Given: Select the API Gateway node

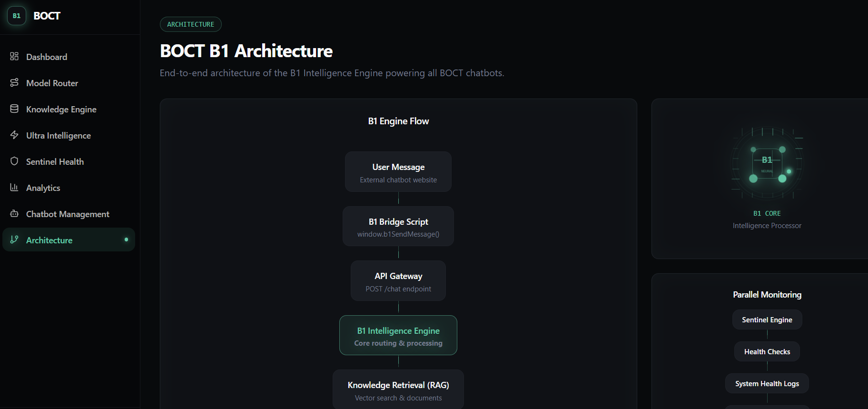Looking at the screenshot, I should (398, 281).
